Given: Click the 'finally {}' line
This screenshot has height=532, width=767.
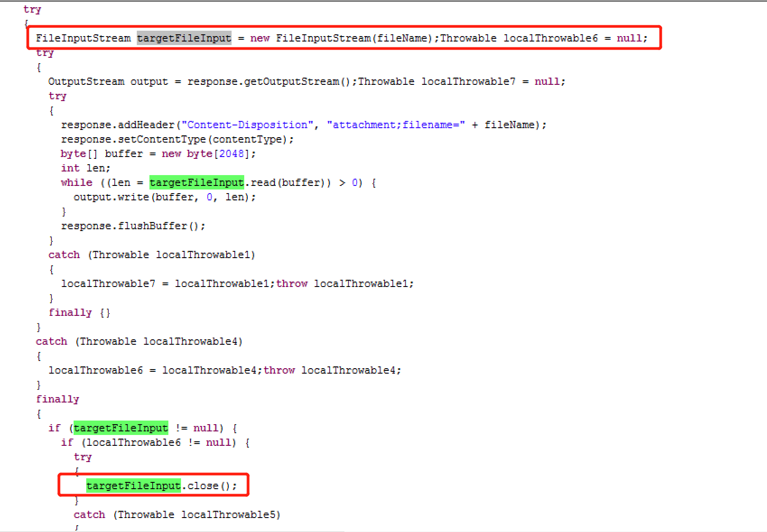Looking at the screenshot, I should 79,313.
